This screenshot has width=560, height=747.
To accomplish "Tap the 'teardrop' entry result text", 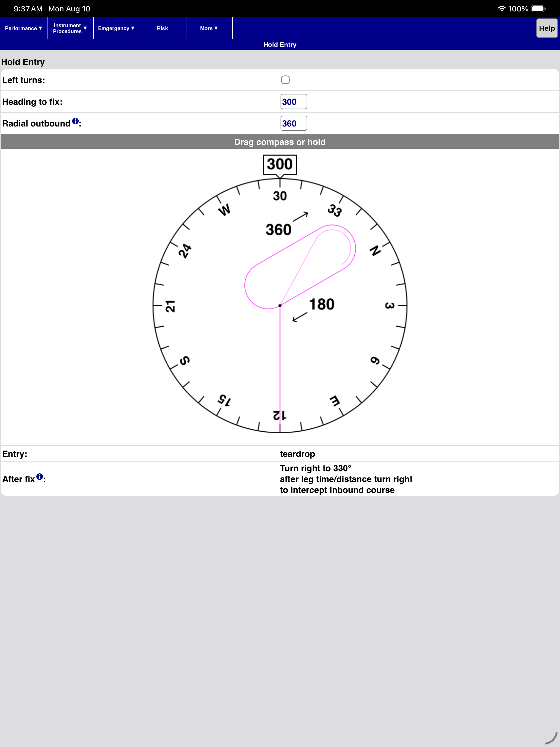I will [297, 454].
